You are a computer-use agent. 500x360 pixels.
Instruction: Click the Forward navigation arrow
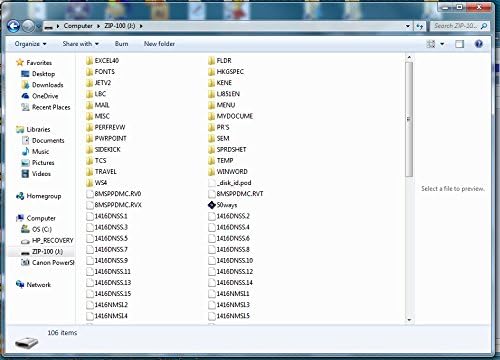(x=28, y=26)
